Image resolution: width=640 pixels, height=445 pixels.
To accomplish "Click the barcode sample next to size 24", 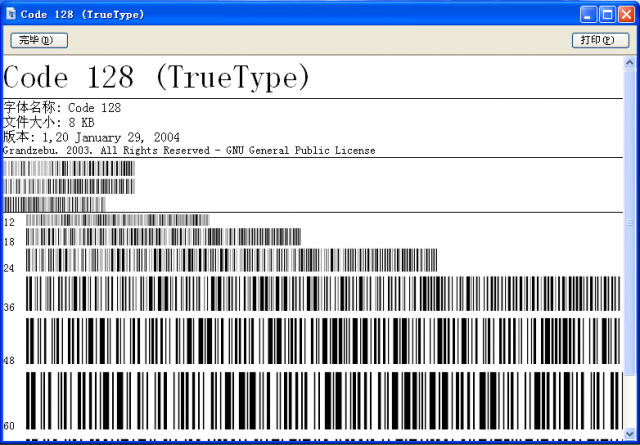I will 231,260.
